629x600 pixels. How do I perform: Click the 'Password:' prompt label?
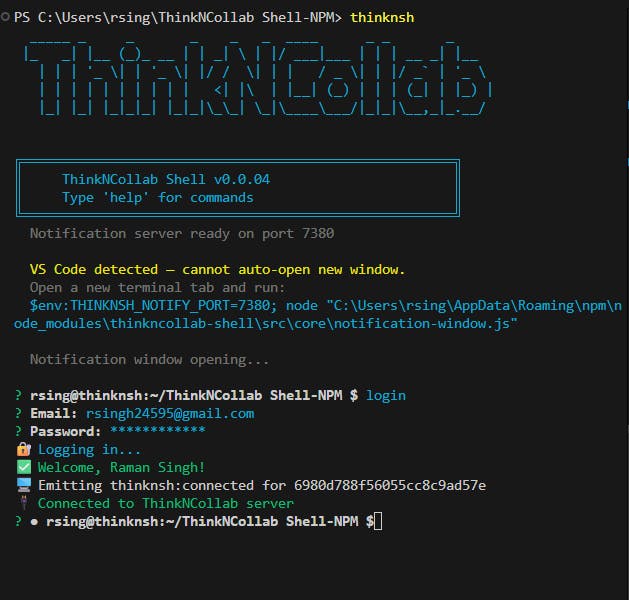click(65, 432)
